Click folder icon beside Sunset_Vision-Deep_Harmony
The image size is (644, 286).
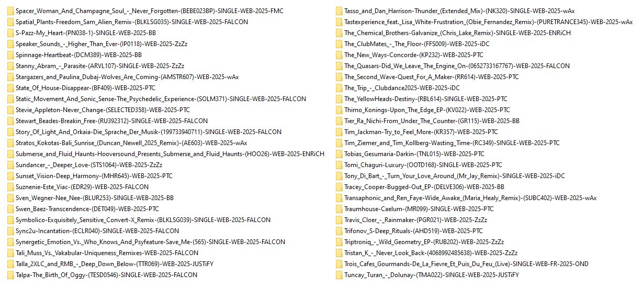tap(10, 175)
